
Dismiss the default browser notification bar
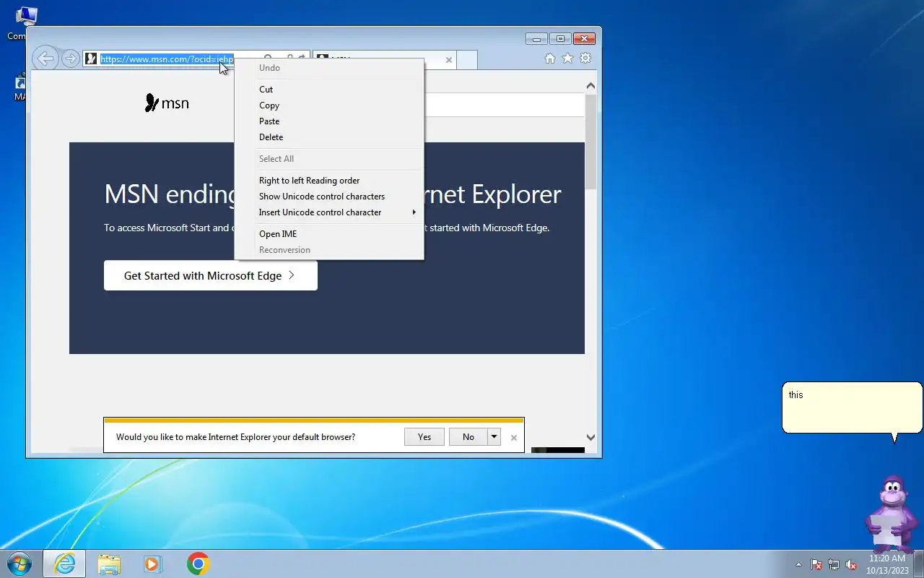(x=513, y=437)
